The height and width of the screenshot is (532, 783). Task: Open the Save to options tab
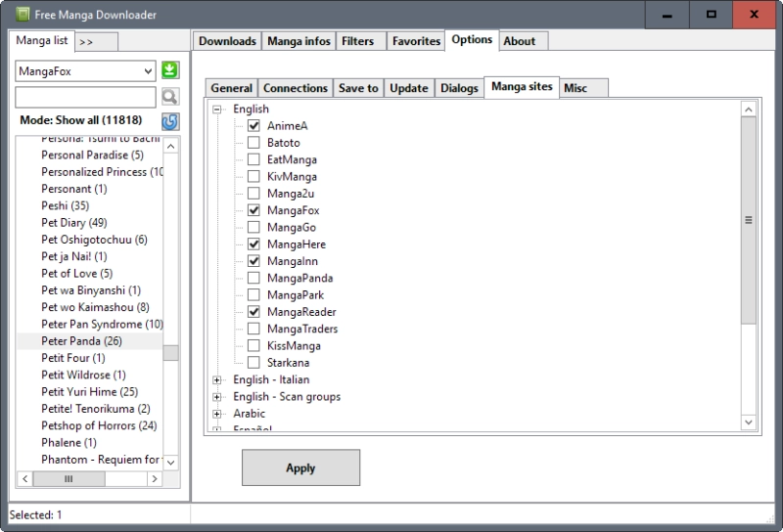[x=358, y=88]
